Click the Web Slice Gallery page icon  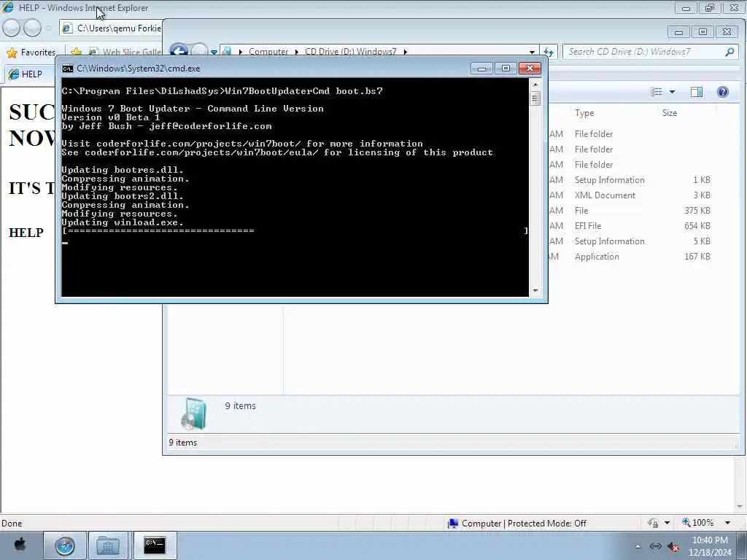point(94,52)
